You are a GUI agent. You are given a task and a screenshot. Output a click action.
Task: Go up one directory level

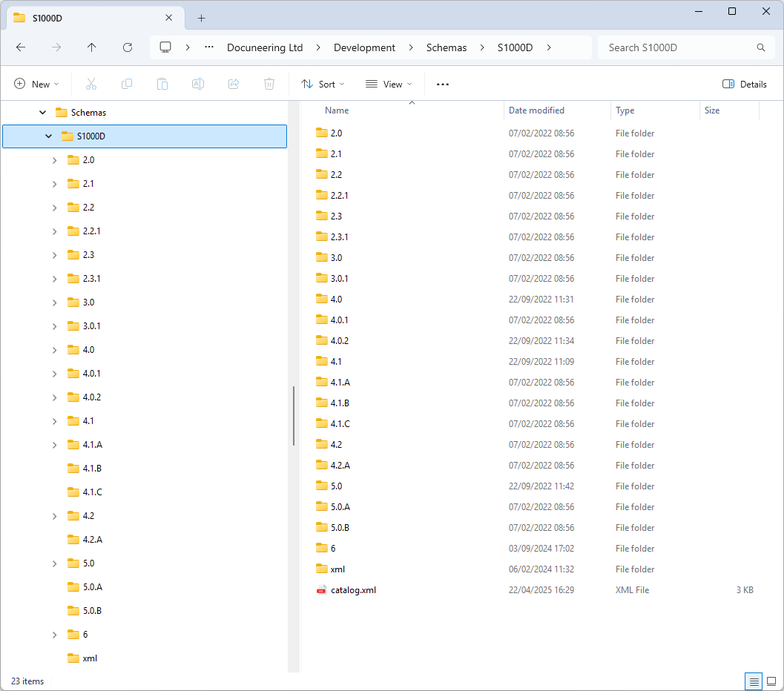pos(92,47)
